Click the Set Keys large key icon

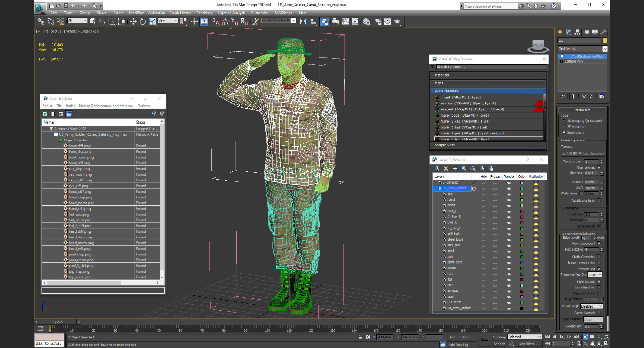[485, 340]
